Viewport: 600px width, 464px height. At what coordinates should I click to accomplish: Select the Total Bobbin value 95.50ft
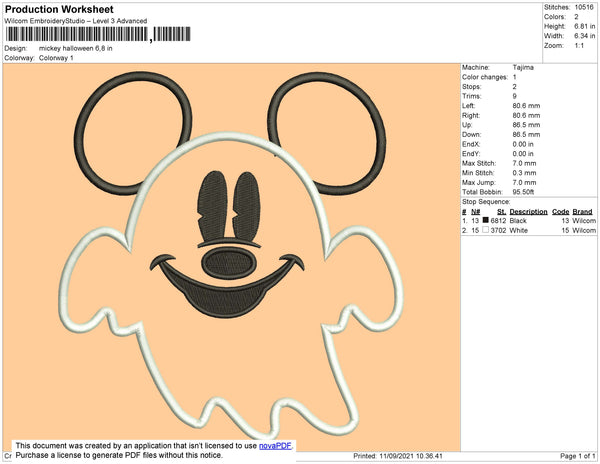tap(523, 192)
